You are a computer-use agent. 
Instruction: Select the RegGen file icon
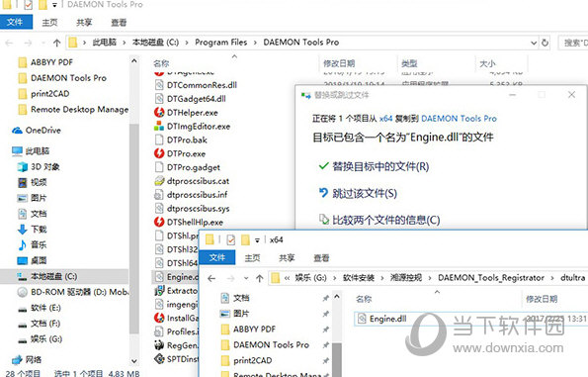click(x=159, y=345)
